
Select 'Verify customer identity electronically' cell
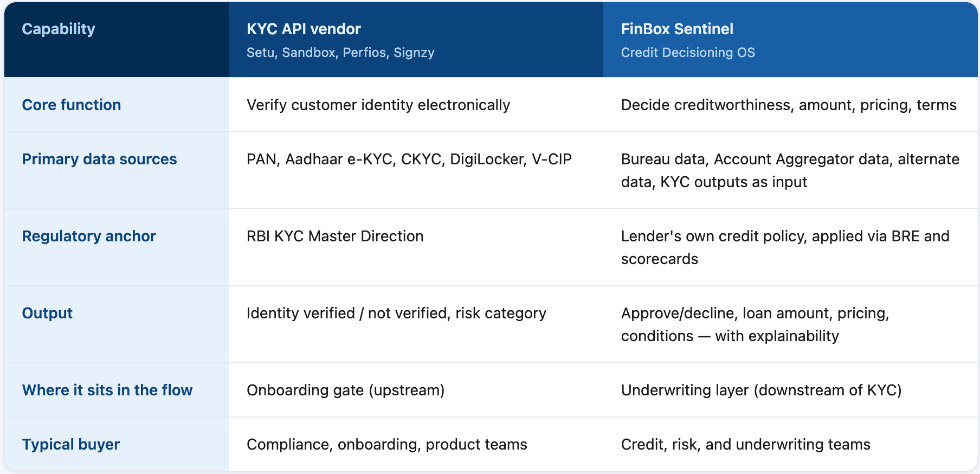[378, 105]
